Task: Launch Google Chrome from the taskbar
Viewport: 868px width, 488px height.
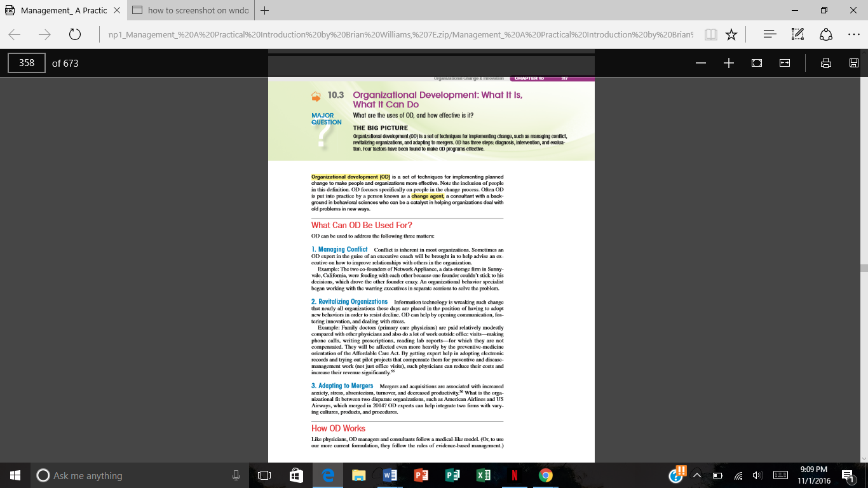Action: pyautogui.click(x=545, y=475)
